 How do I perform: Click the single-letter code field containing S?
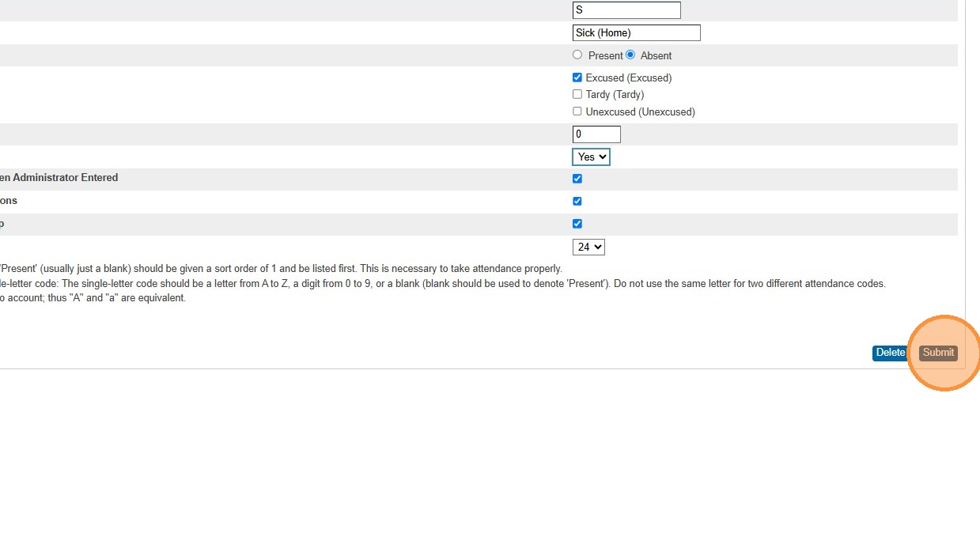[x=626, y=10]
